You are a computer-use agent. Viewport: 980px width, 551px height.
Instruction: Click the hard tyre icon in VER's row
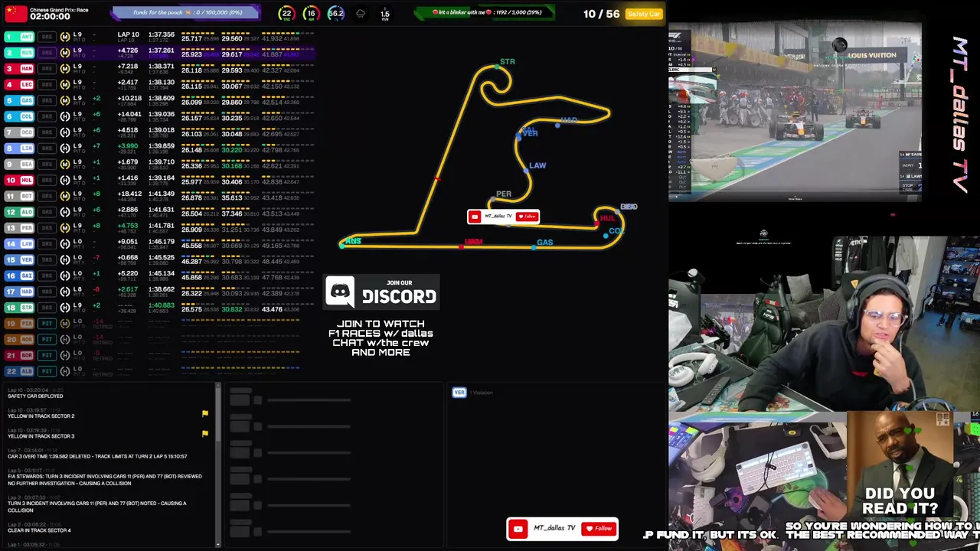(x=65, y=259)
